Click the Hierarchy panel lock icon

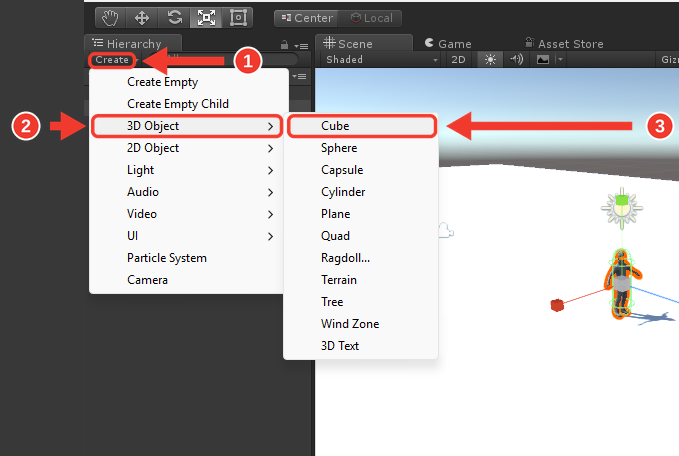click(284, 45)
